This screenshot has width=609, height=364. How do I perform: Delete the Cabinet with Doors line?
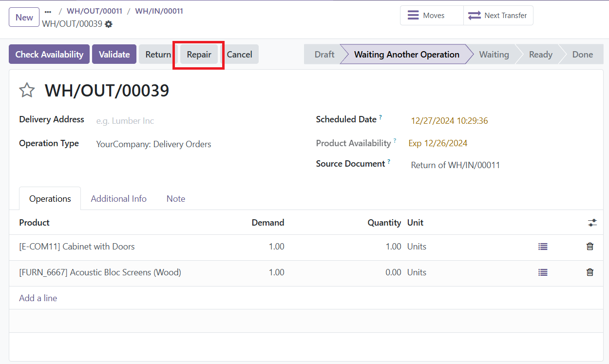tap(590, 247)
